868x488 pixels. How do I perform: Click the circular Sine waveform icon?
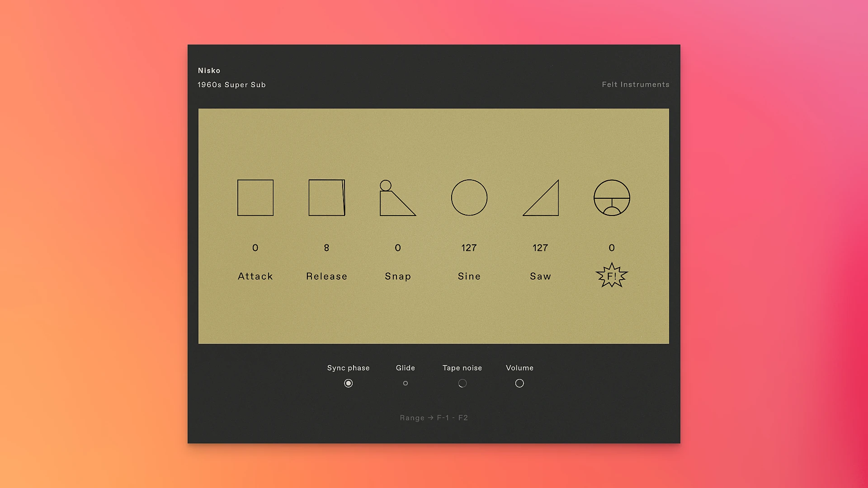(469, 197)
